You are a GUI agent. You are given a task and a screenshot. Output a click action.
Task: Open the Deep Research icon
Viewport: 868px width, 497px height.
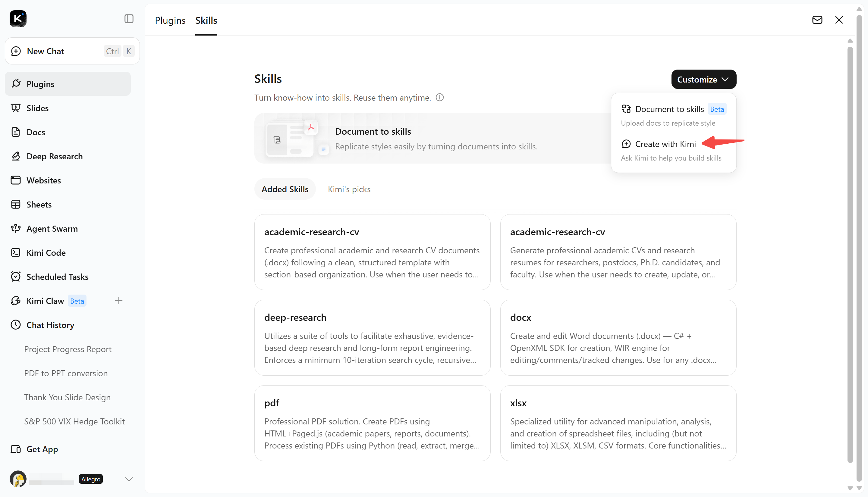(x=16, y=156)
